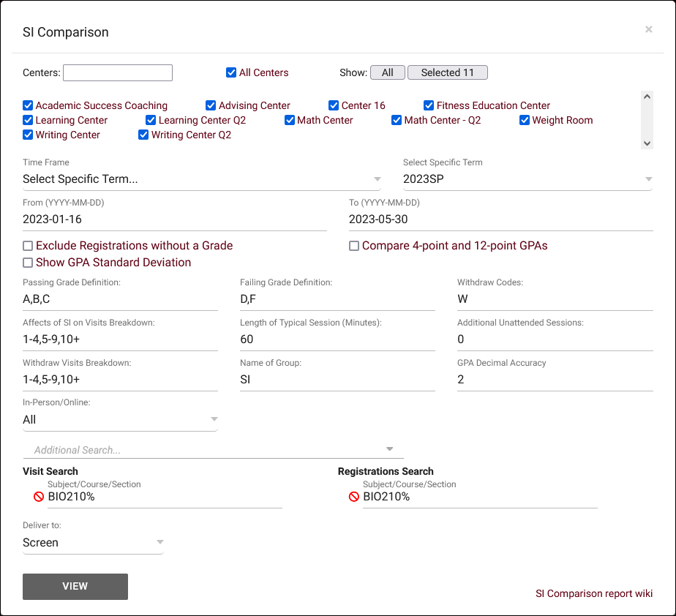The height and width of the screenshot is (616, 676).
Task: Check Compare 4-point and 12-point GPAs
Action: coord(354,246)
